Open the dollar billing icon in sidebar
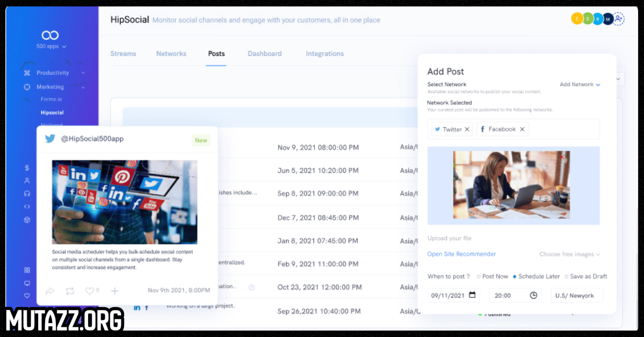This screenshot has width=644, height=337. (27, 168)
